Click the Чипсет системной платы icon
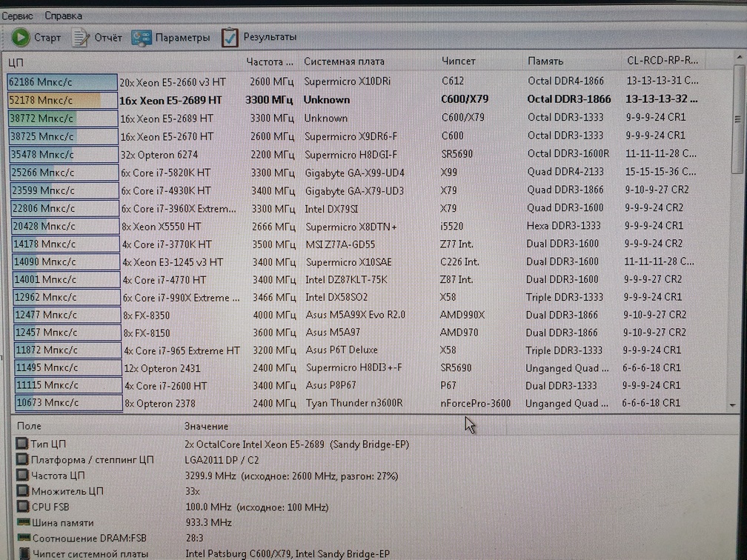The height and width of the screenshot is (560, 747). coord(24,553)
